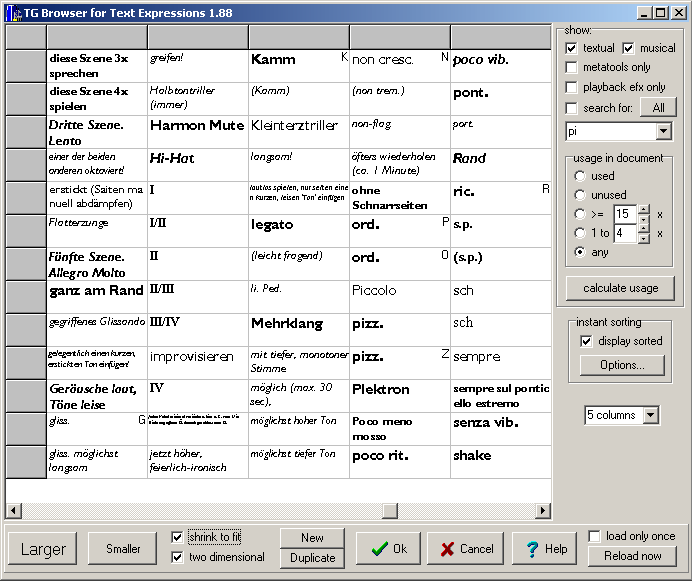The height and width of the screenshot is (581, 692).
Task: Toggle the textual checkbox
Action: tap(571, 48)
